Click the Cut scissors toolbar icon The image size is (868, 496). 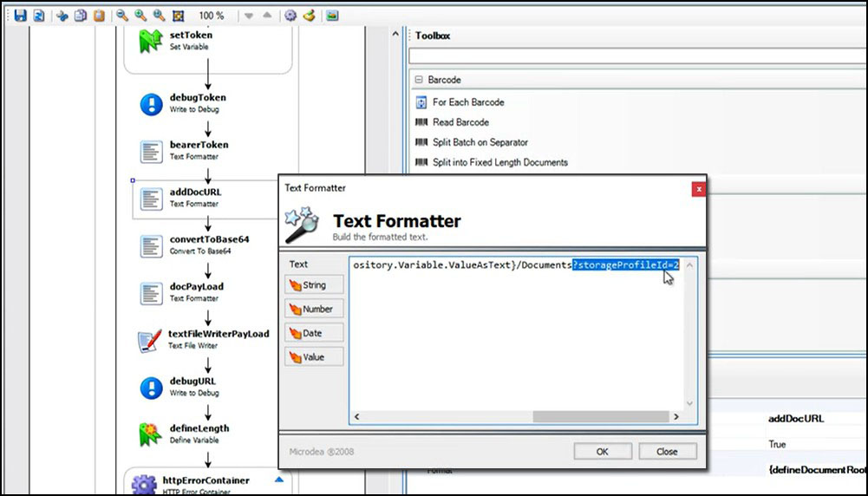point(62,16)
